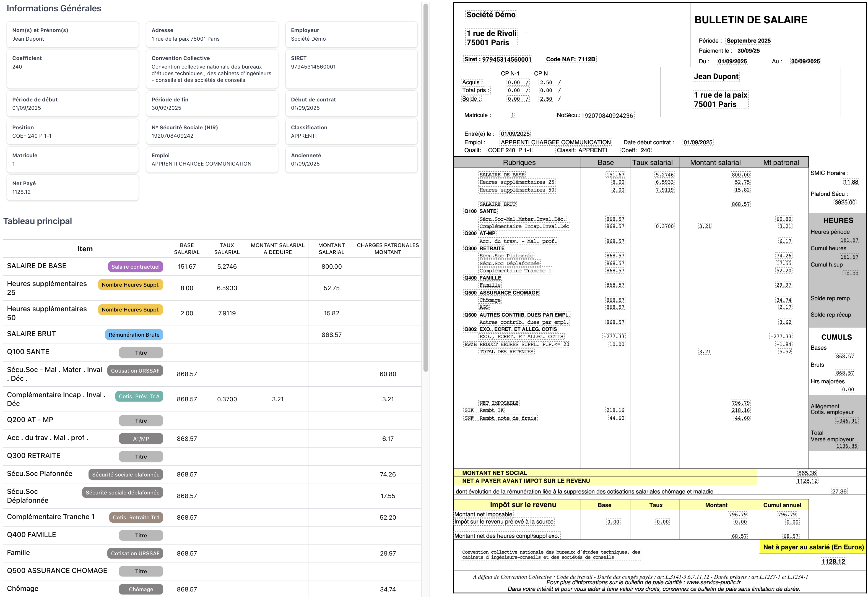Select the Sécurité sociale plafonnée badge

pos(125,474)
